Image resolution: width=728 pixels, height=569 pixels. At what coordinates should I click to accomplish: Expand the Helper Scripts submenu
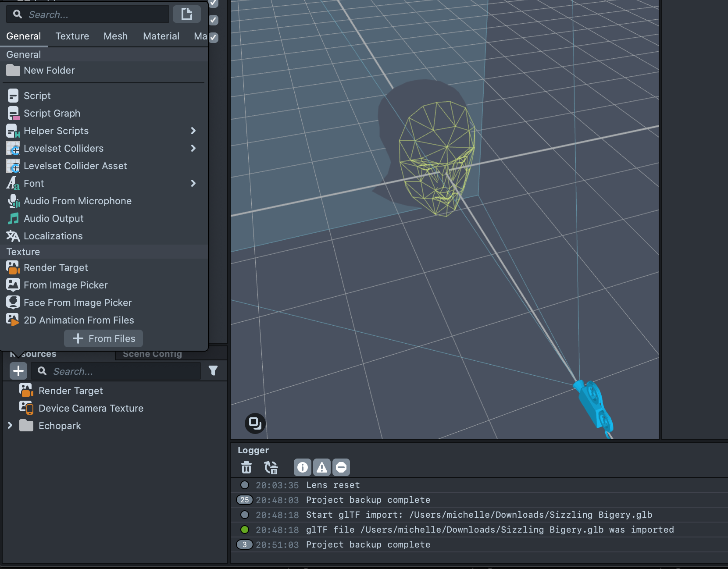193,131
